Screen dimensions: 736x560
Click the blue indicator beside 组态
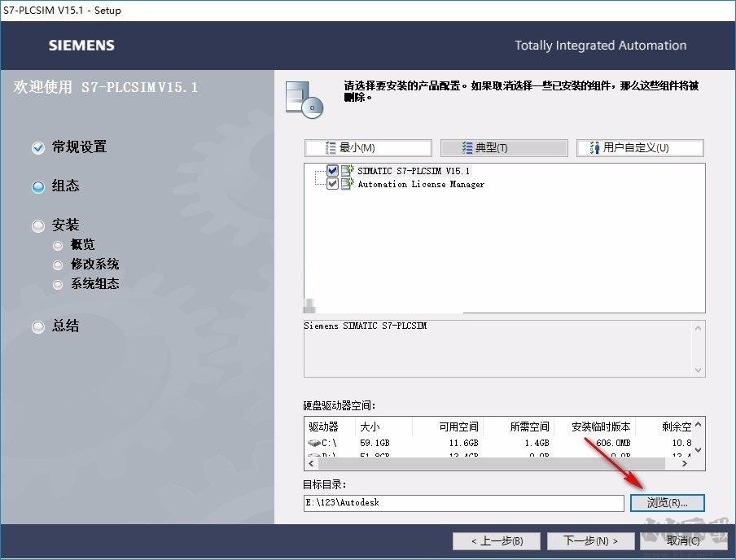click(x=38, y=187)
